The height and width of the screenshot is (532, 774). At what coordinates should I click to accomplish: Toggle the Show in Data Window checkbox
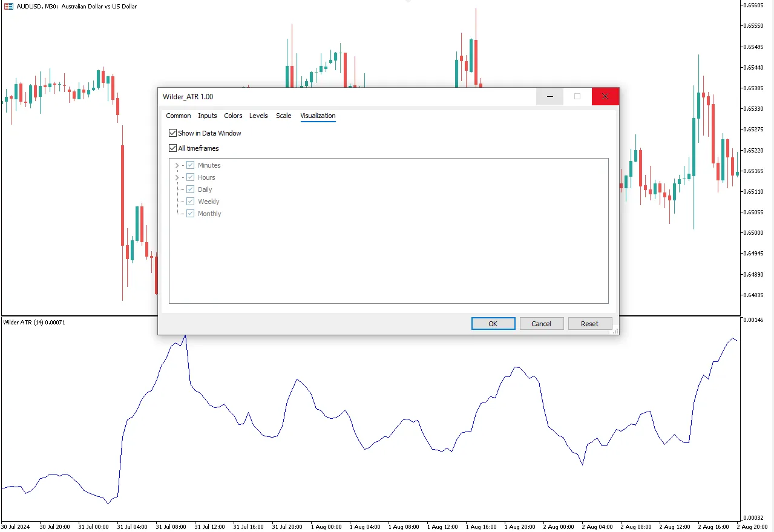[173, 133]
